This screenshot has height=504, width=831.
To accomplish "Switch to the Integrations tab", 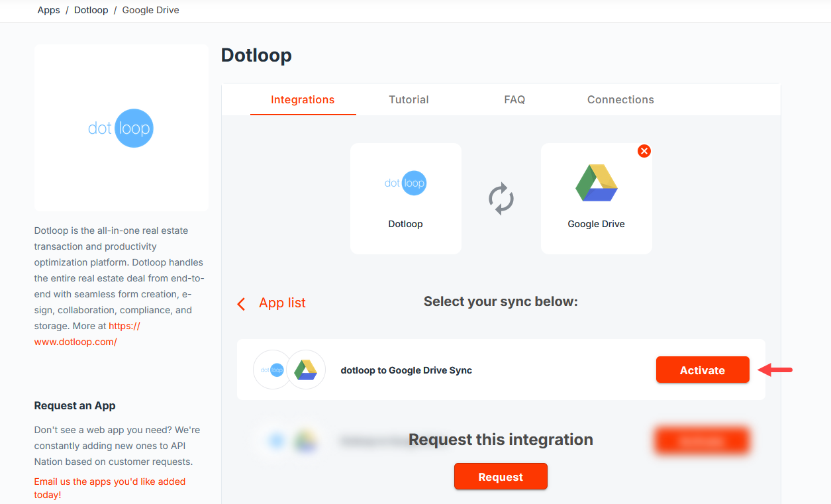I will point(303,99).
